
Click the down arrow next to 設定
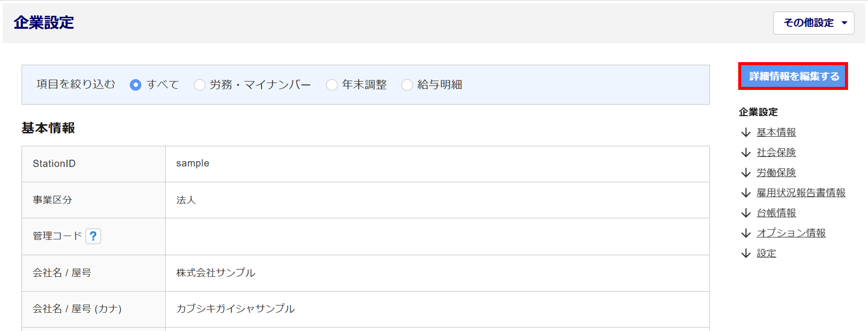746,254
